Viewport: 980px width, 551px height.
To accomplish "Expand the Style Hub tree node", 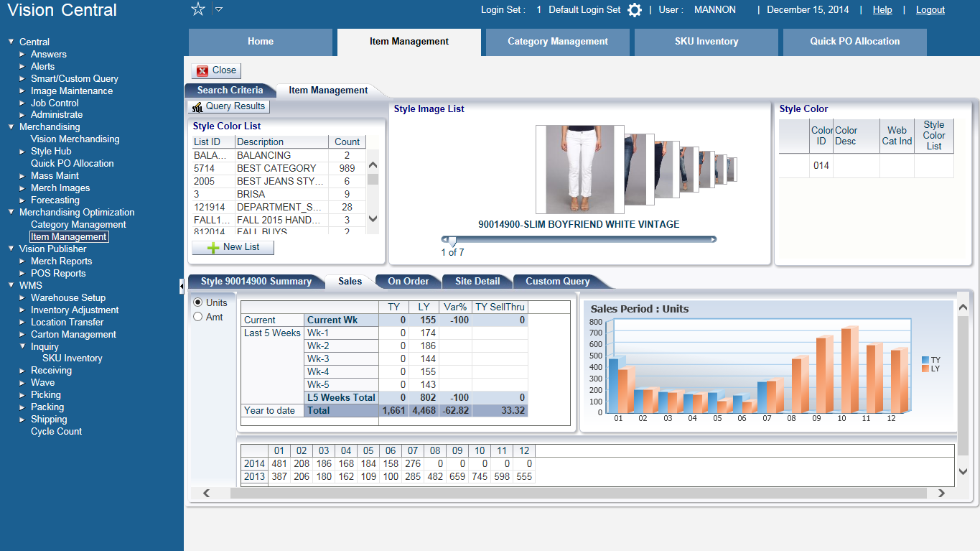I will pyautogui.click(x=22, y=152).
